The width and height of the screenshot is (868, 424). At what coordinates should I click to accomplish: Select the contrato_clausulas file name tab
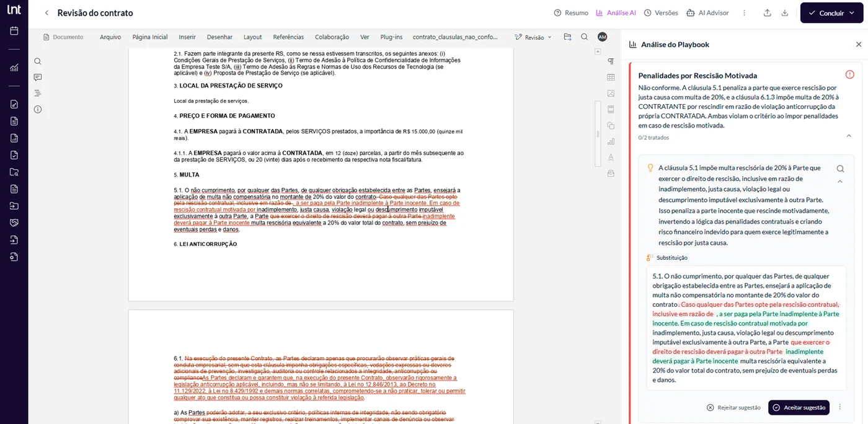click(x=455, y=37)
